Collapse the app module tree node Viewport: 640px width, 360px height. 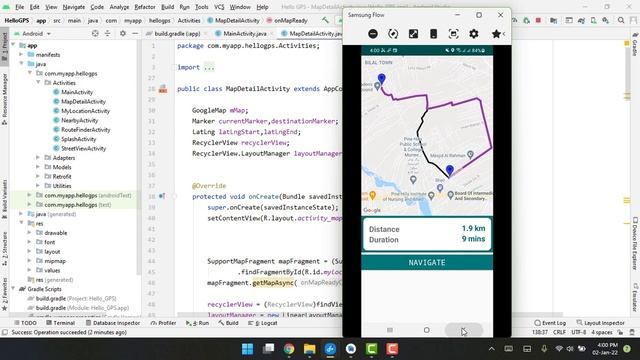coord(13,45)
